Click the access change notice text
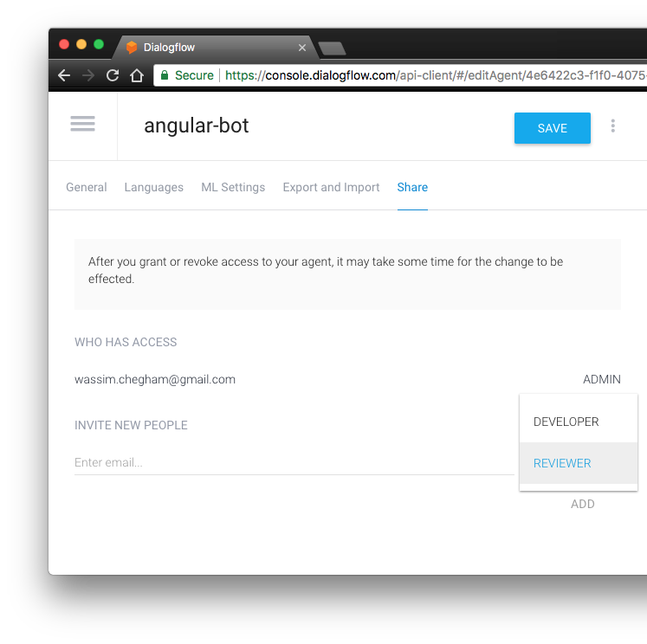Screen dimensions: 647x644 pos(326,270)
